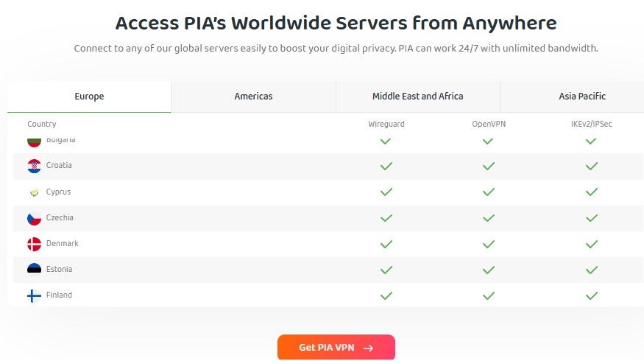Select the Middle East and Africa tab
Image resolution: width=644 pixels, height=364 pixels.
[x=418, y=97]
